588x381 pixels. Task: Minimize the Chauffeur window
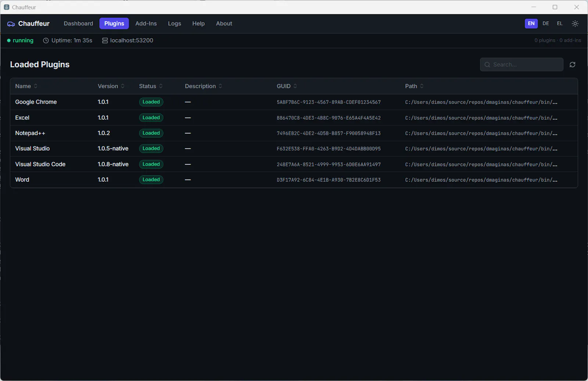[534, 7]
